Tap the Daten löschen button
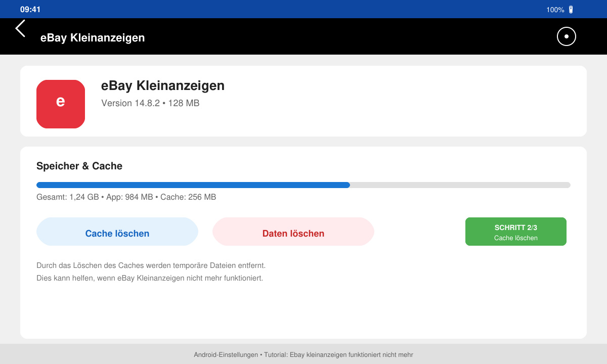The width and height of the screenshot is (607, 364). point(293,232)
